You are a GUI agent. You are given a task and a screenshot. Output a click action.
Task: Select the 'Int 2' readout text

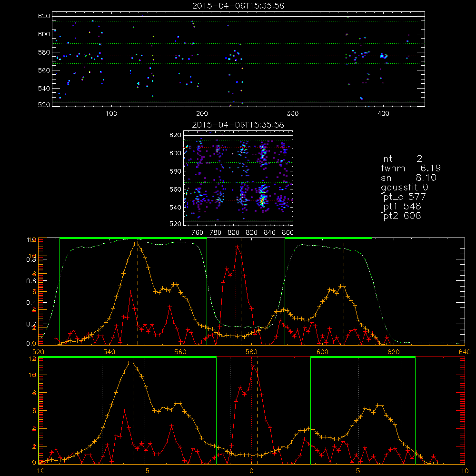click(402, 159)
